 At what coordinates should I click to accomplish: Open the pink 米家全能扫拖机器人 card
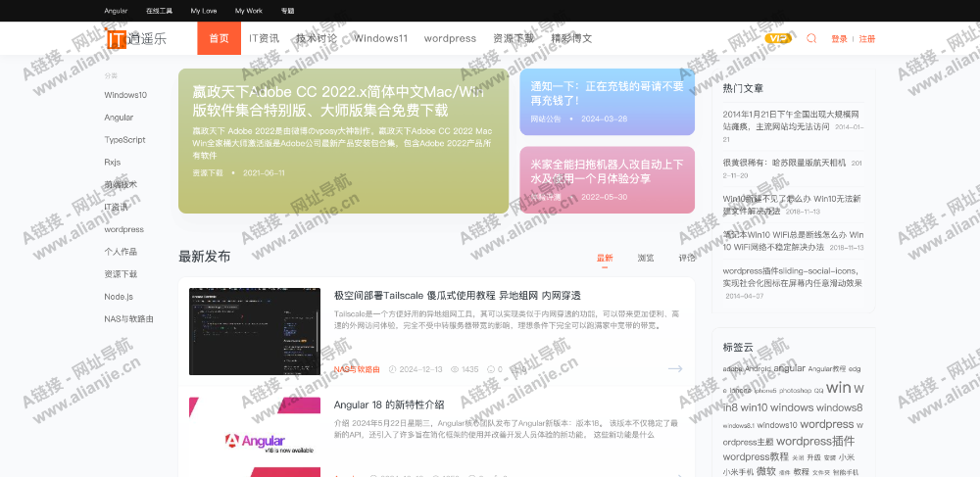[607, 180]
